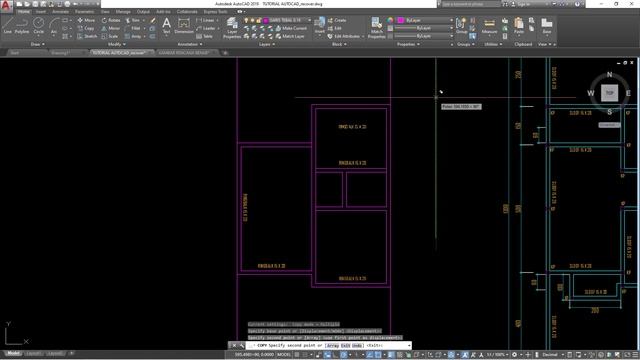This screenshot has width=640, height=360.
Task: Click the Table annotation tool
Action: pyautogui.click(x=205, y=36)
